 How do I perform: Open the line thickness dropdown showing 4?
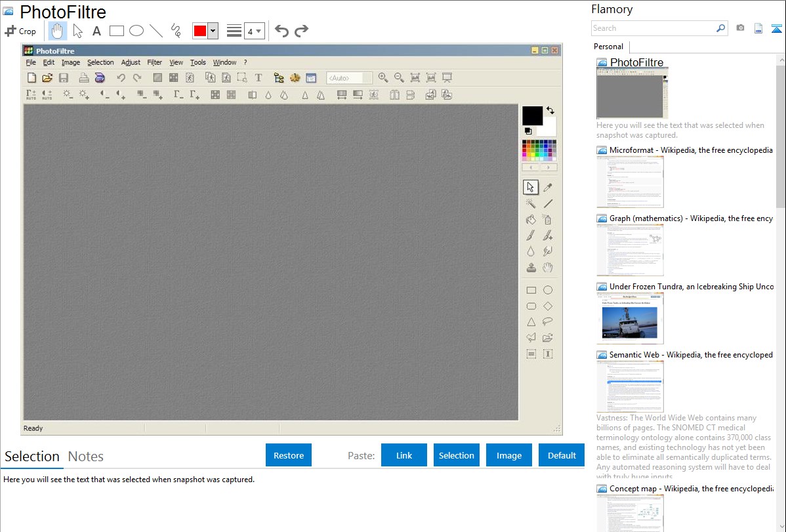pyautogui.click(x=254, y=31)
